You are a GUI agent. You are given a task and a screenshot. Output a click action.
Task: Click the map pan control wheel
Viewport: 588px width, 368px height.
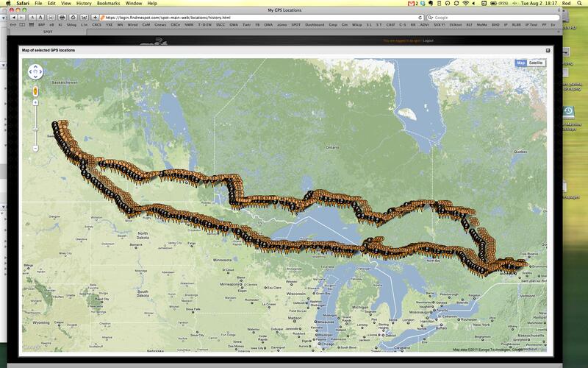tap(35, 72)
